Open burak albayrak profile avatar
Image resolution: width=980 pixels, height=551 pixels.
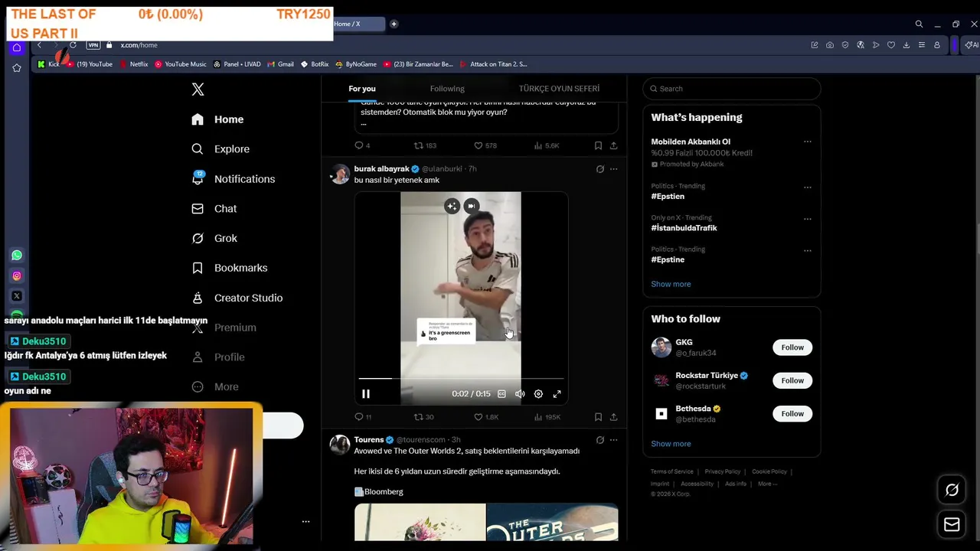click(340, 174)
